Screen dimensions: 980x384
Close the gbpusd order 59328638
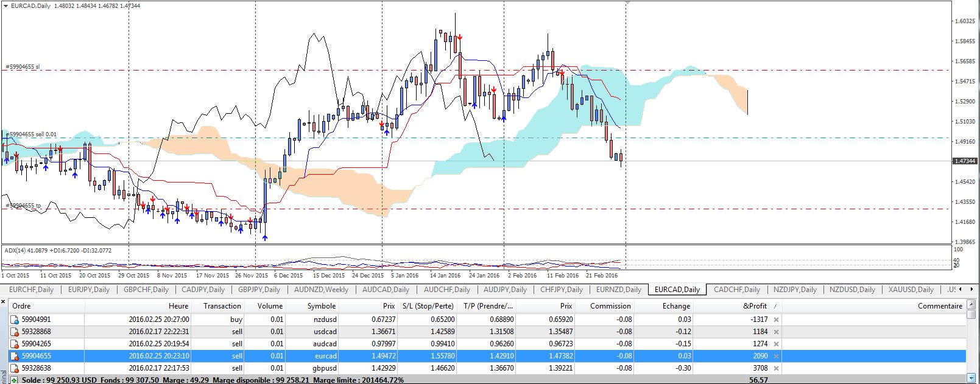point(776,368)
